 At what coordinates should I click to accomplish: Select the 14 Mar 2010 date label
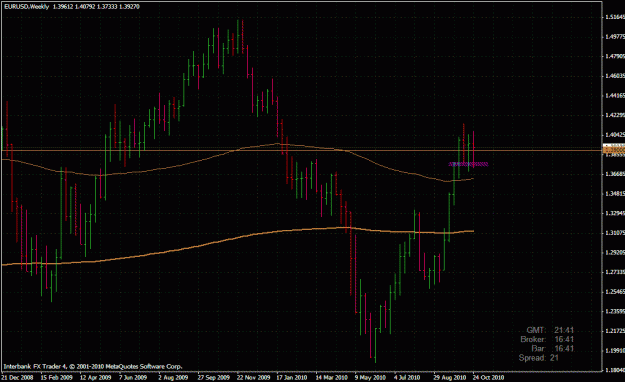[x=331, y=377]
